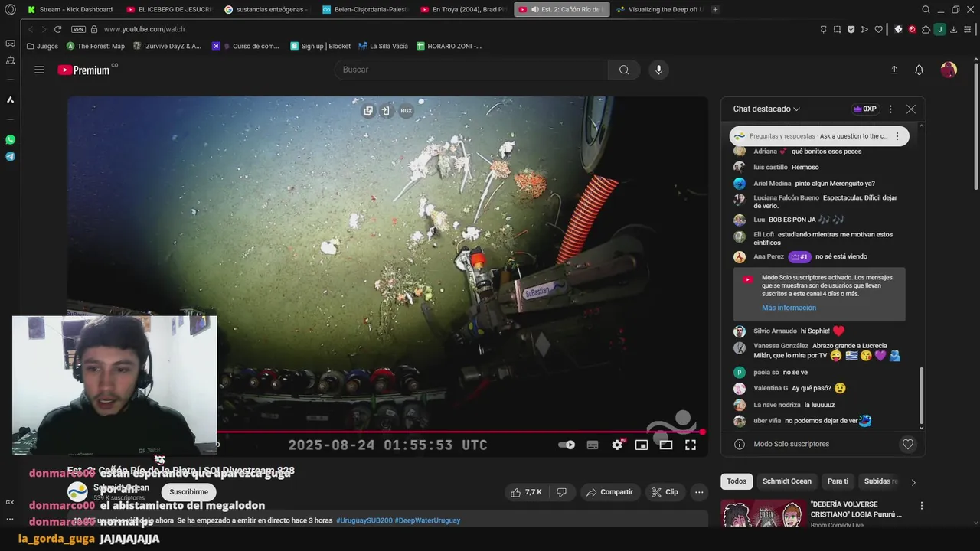
Task: Open the Juegos bookmarks folder
Action: (x=42, y=46)
